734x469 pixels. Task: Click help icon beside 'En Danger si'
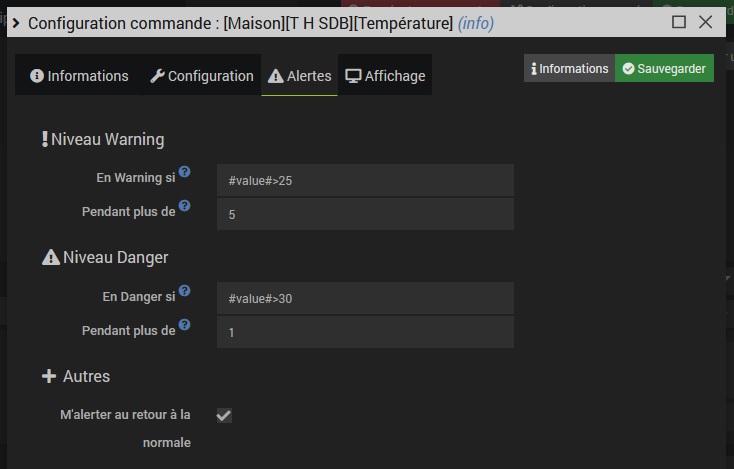[185, 291]
